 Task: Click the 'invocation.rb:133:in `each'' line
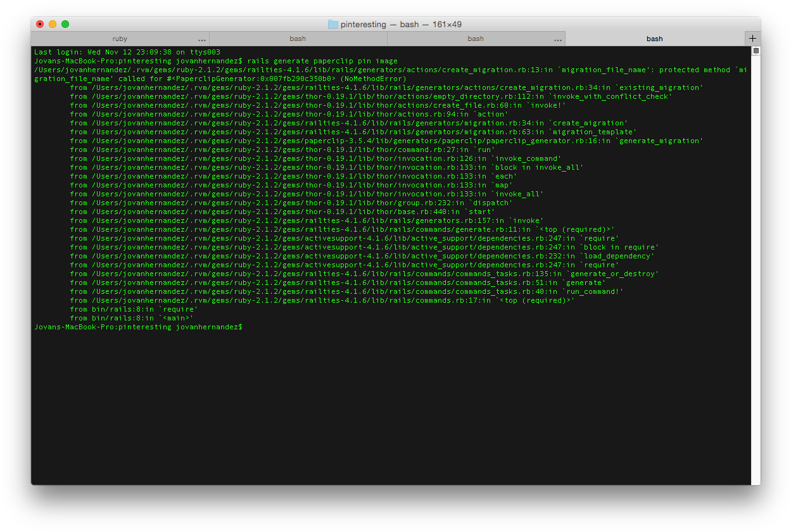(x=293, y=176)
